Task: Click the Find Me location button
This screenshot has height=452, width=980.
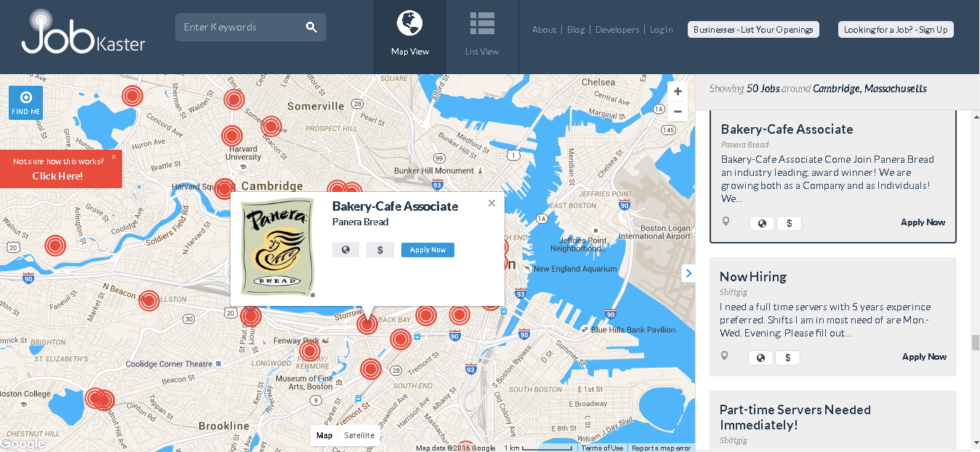Action: (x=26, y=102)
